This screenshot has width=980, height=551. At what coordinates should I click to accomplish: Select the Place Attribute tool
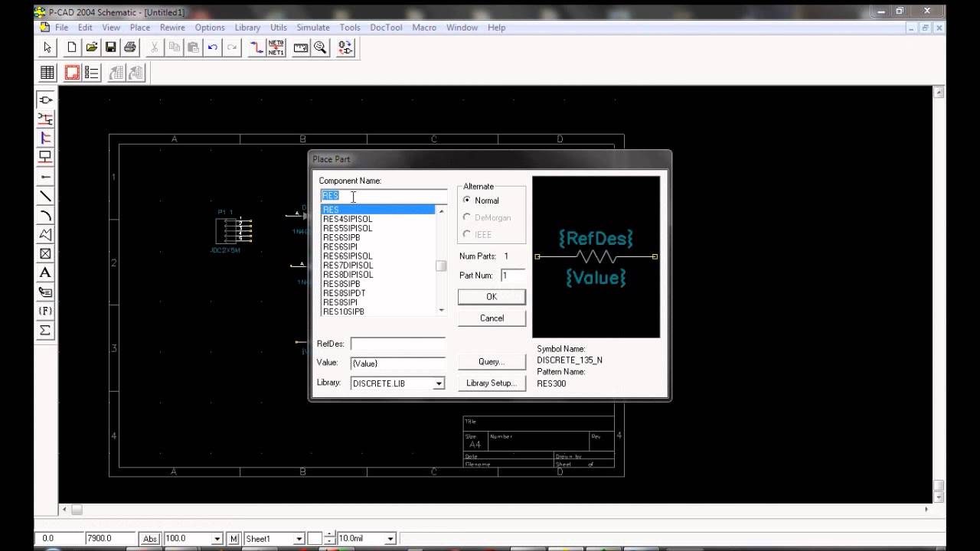(x=45, y=292)
